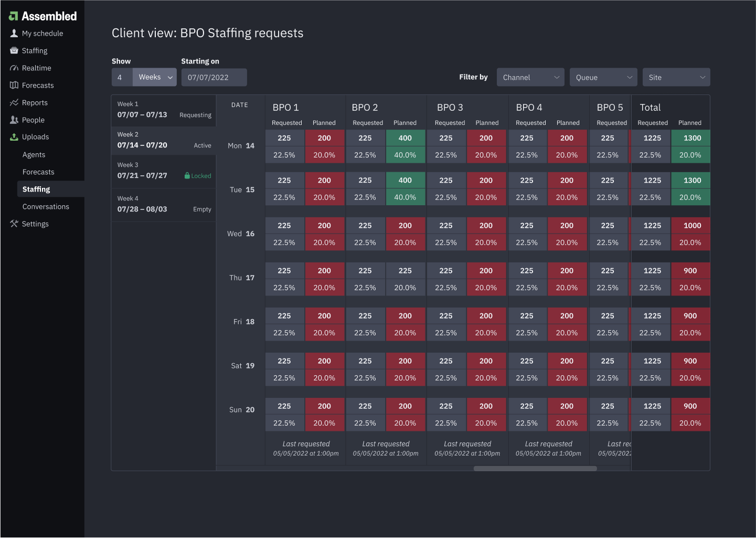Click the Staffing inbox icon in sidebar
This screenshot has width=756, height=538.
(14, 50)
